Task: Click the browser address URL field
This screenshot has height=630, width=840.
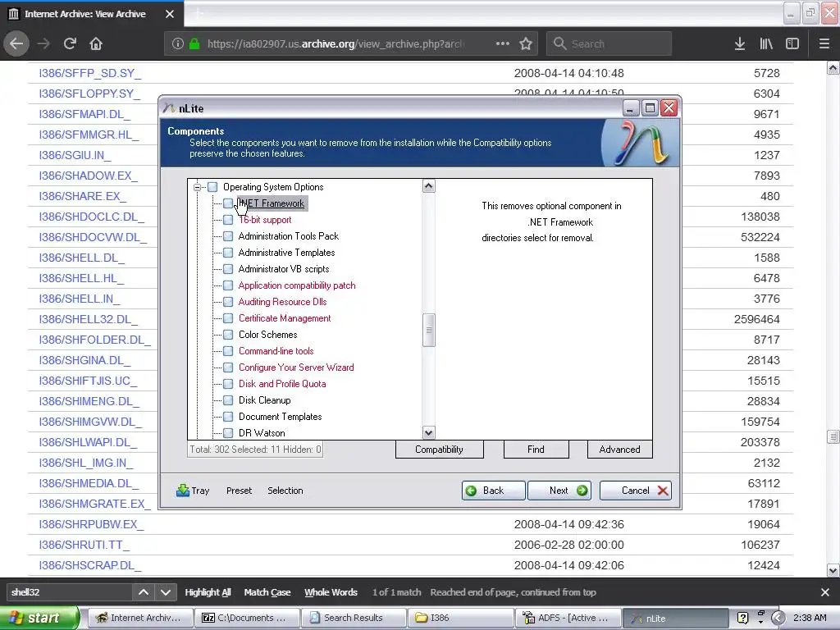Action: (336, 44)
